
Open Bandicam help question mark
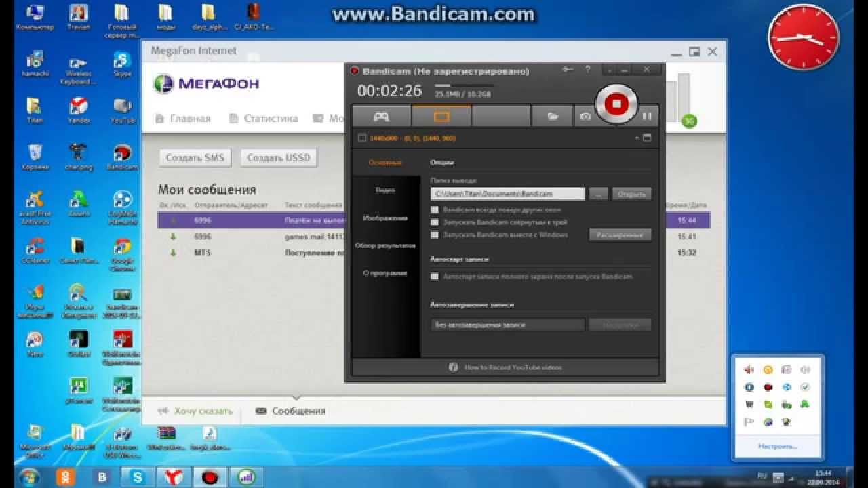click(588, 70)
